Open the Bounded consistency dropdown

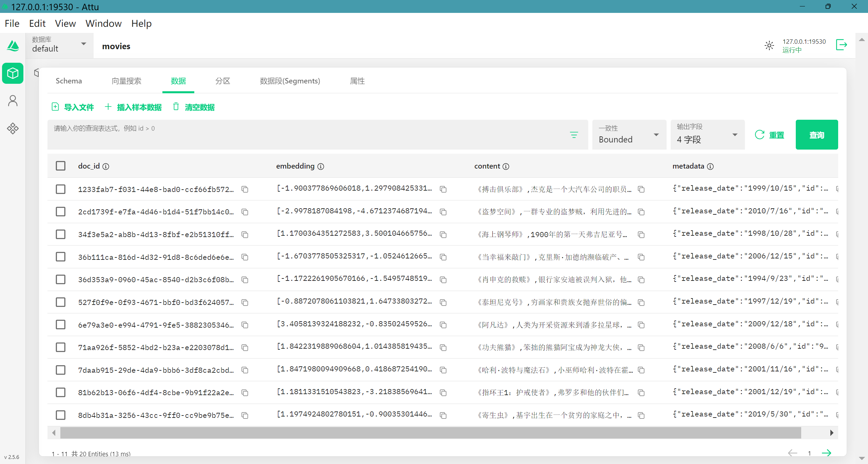[x=629, y=135]
